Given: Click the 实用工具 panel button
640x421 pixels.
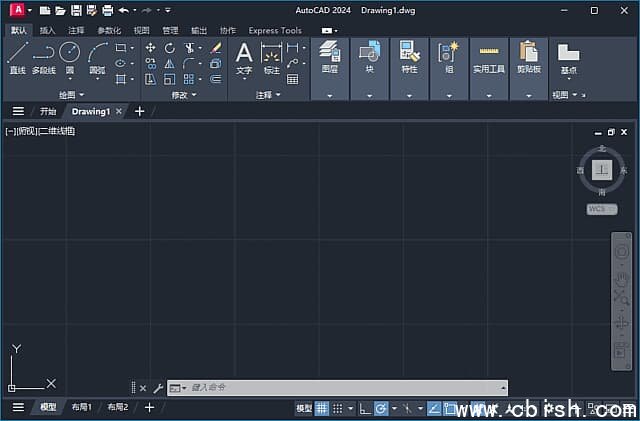Looking at the screenshot, I should [489, 57].
